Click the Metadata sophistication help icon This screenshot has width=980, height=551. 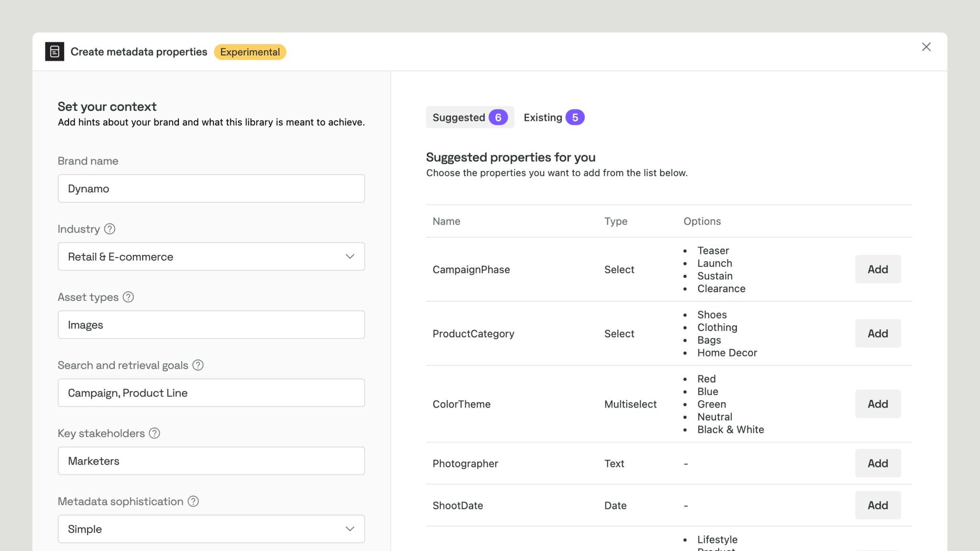pos(193,501)
